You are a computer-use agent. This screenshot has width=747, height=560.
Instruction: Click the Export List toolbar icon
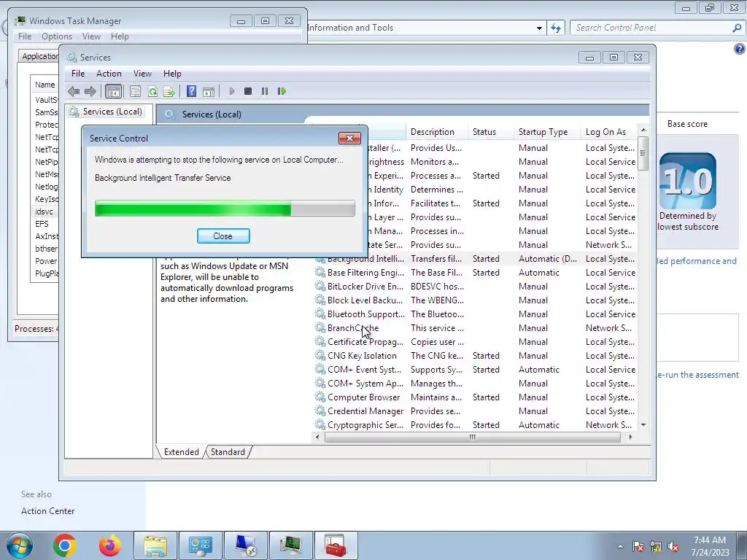click(169, 91)
